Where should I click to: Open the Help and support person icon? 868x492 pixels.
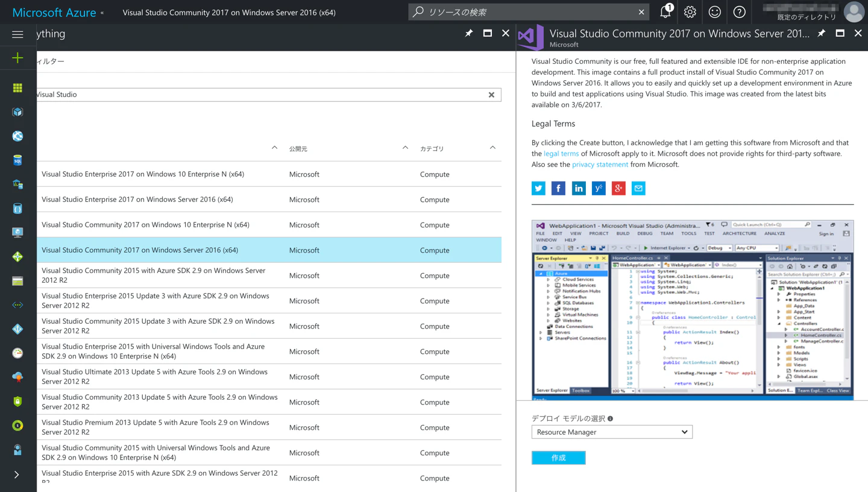[17, 450]
